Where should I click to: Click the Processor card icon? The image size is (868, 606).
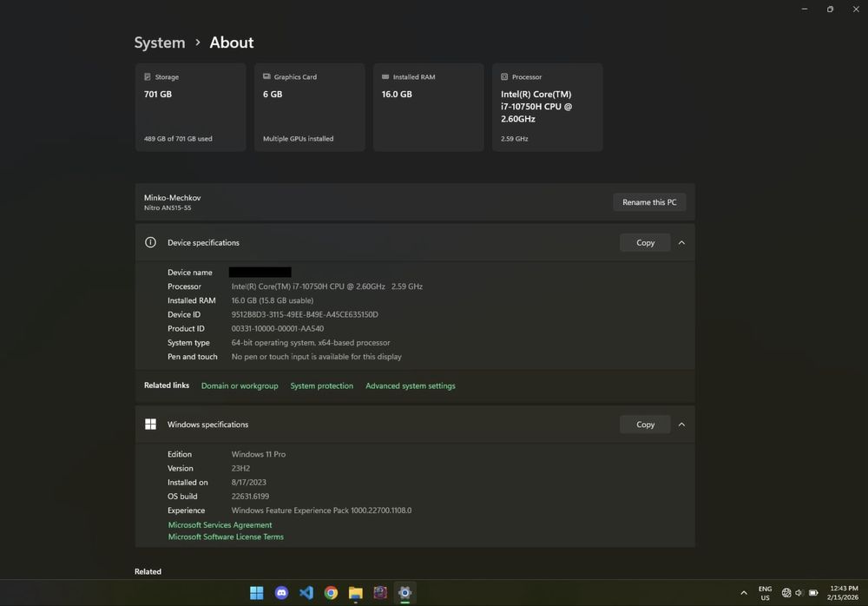click(504, 76)
